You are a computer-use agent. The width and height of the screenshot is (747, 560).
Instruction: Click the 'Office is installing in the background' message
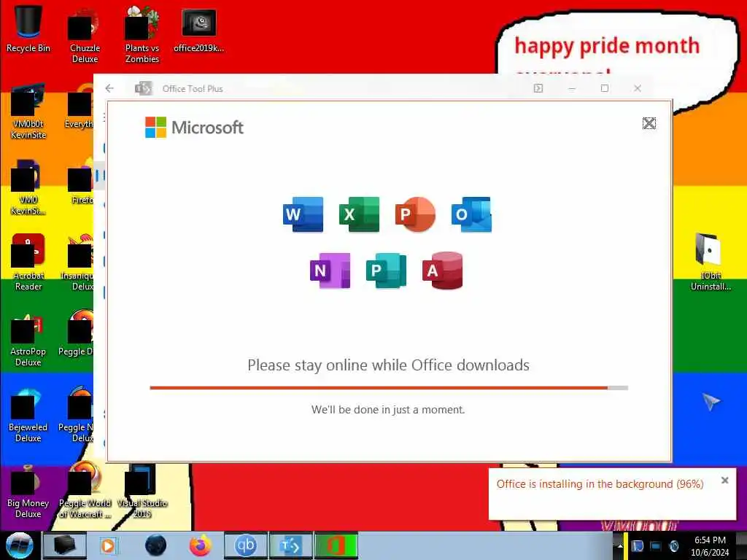pyautogui.click(x=600, y=484)
